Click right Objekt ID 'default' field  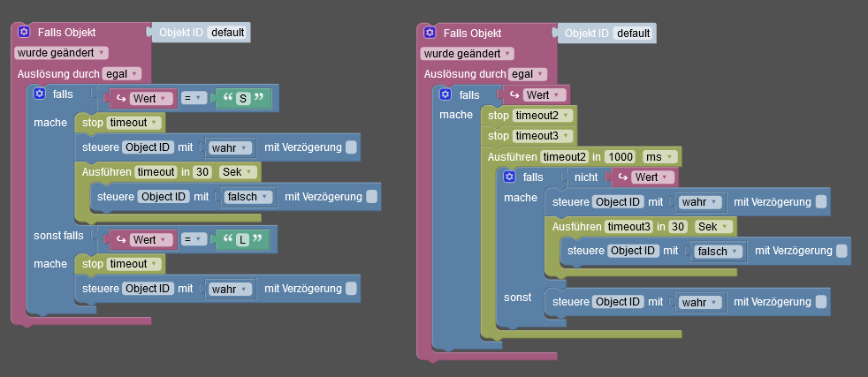(x=633, y=34)
